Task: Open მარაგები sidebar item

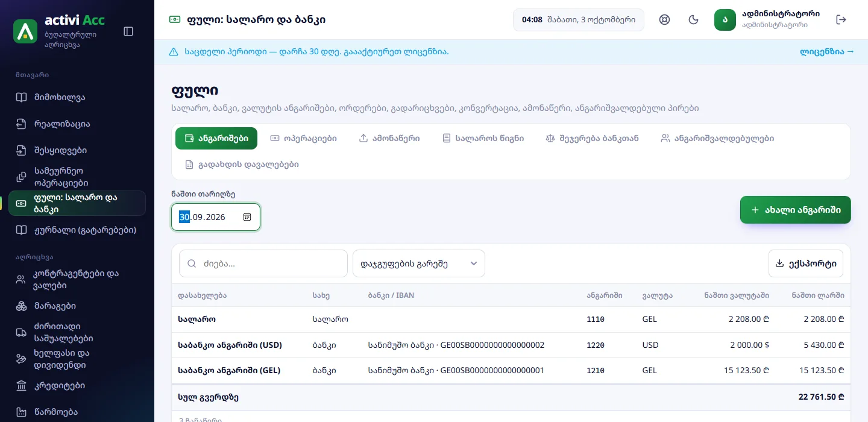Action: pos(77,306)
